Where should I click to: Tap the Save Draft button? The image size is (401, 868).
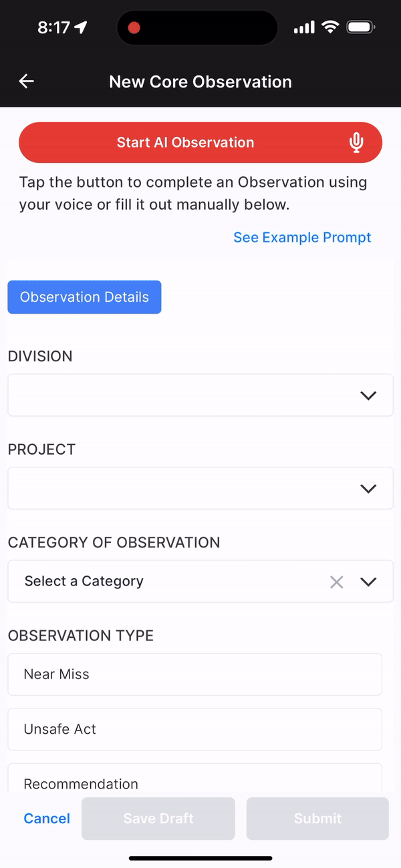pyautogui.click(x=158, y=818)
